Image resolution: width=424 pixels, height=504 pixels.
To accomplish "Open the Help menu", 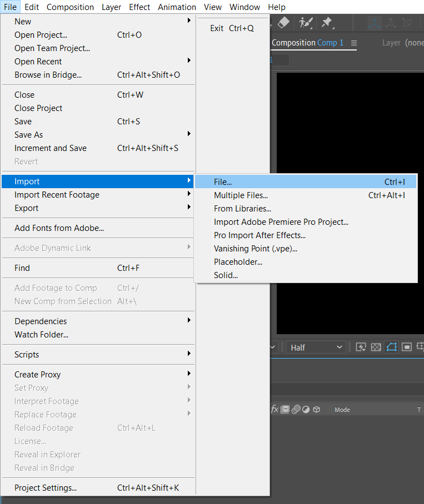I will (x=277, y=7).
